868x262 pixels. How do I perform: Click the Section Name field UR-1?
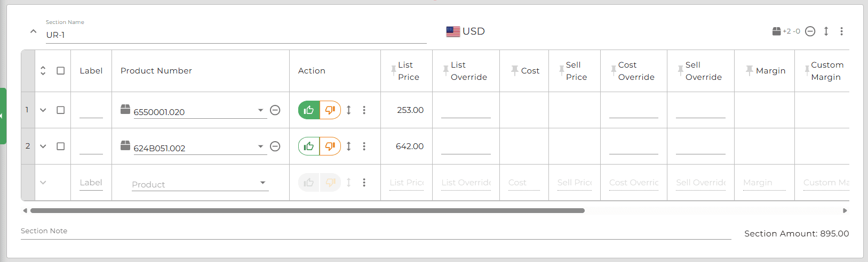(x=236, y=35)
